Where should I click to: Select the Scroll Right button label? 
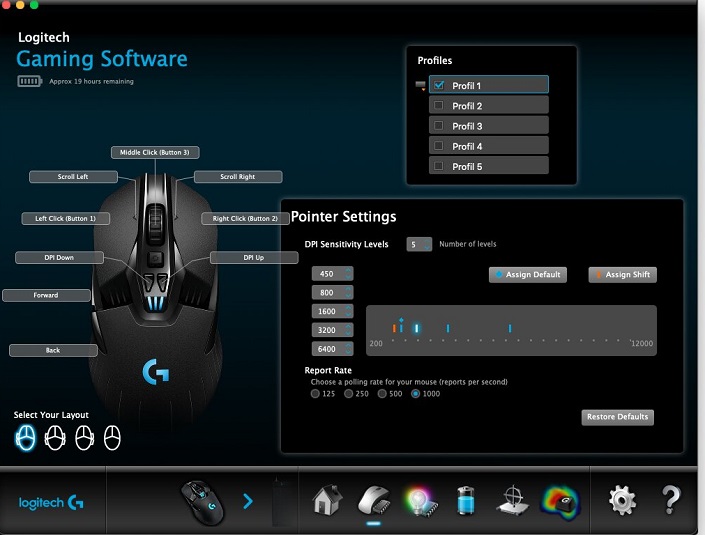tap(238, 177)
